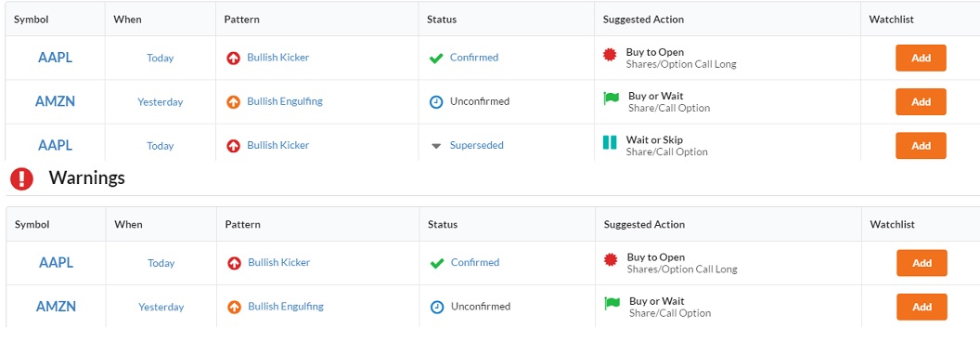Click Unconfirmed status text in Warnings table
The image size is (980, 342).
pyautogui.click(x=481, y=307)
